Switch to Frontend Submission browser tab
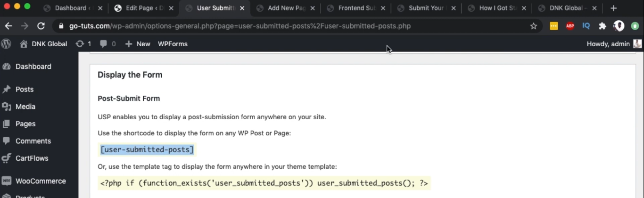 coord(356,8)
